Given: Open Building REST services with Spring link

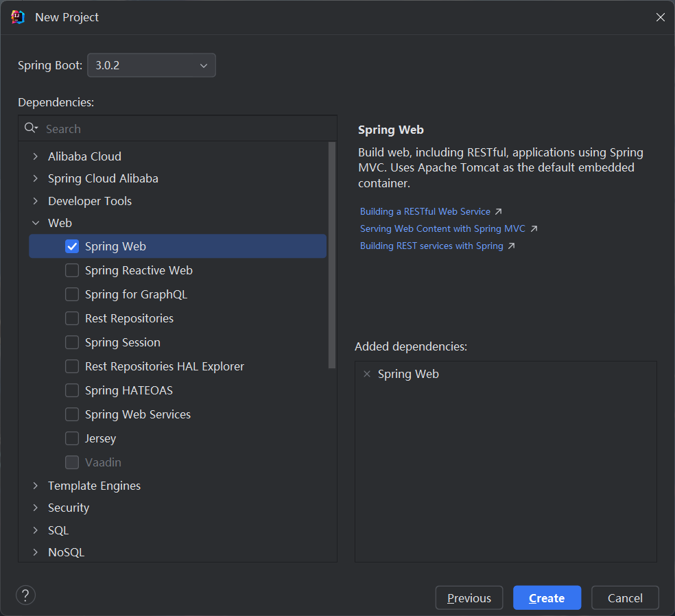Looking at the screenshot, I should [x=431, y=246].
